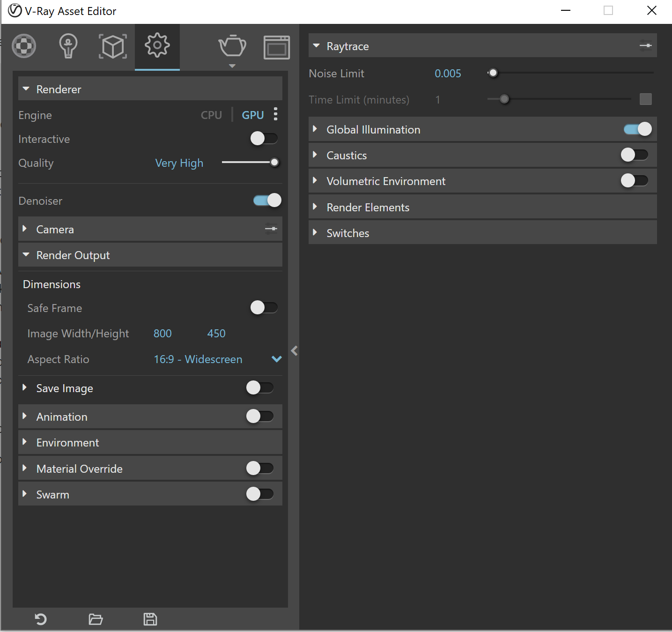Open Aspect Ratio dropdown chevron
The width and height of the screenshot is (672, 632).
(277, 359)
